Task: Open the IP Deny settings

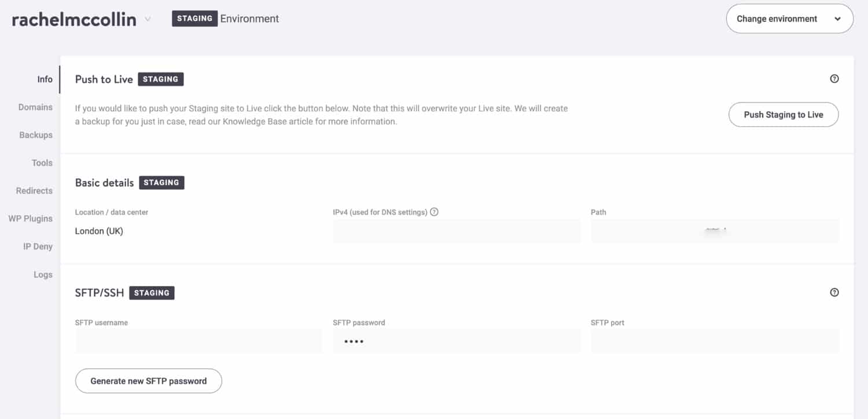Action: [x=38, y=246]
